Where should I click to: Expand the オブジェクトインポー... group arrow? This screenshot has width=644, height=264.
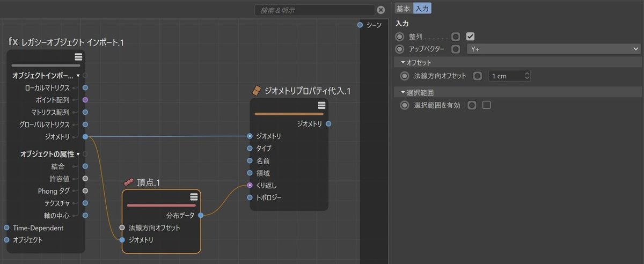(x=78, y=76)
